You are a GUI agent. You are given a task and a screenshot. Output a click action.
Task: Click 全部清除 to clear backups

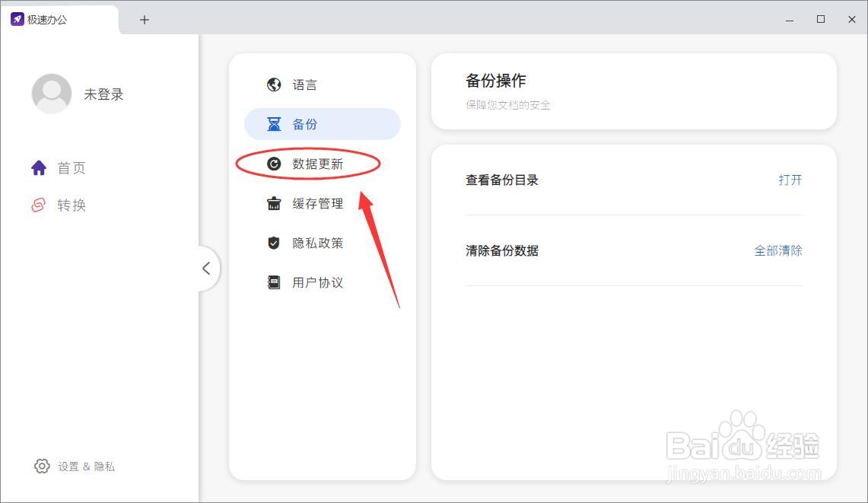777,251
